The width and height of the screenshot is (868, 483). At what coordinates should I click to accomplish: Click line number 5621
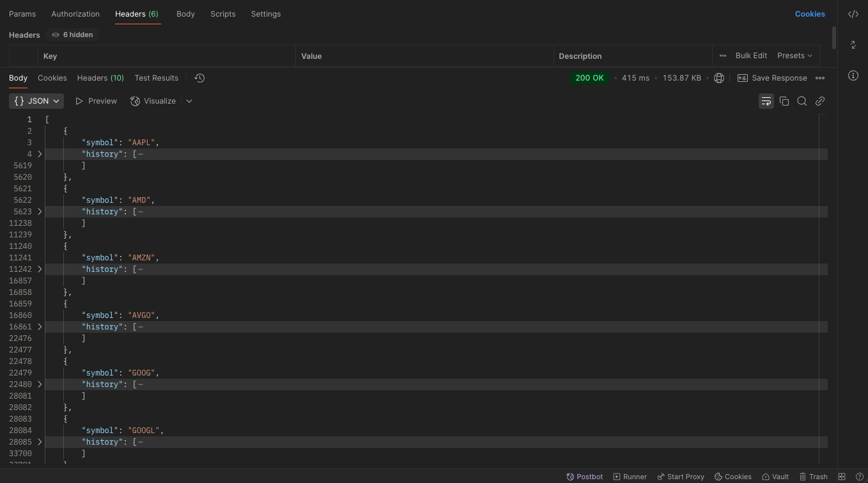click(x=22, y=189)
